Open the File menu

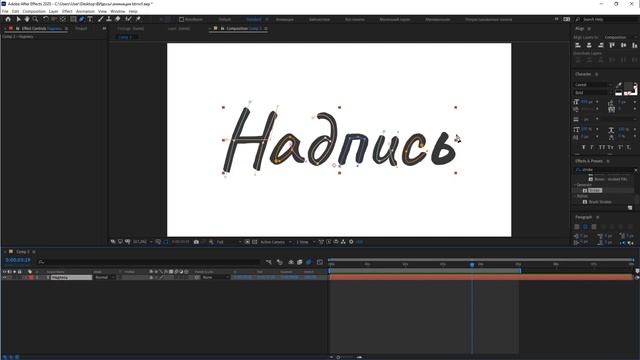point(5,11)
